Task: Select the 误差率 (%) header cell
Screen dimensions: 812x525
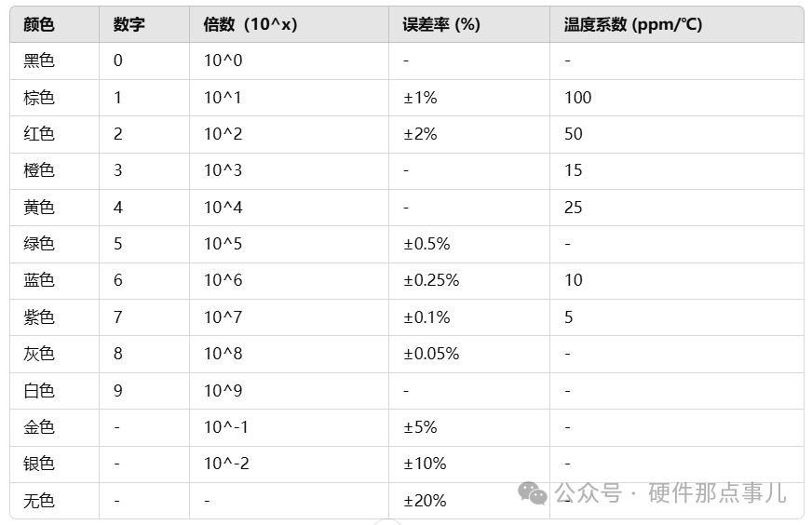Action: click(x=469, y=24)
